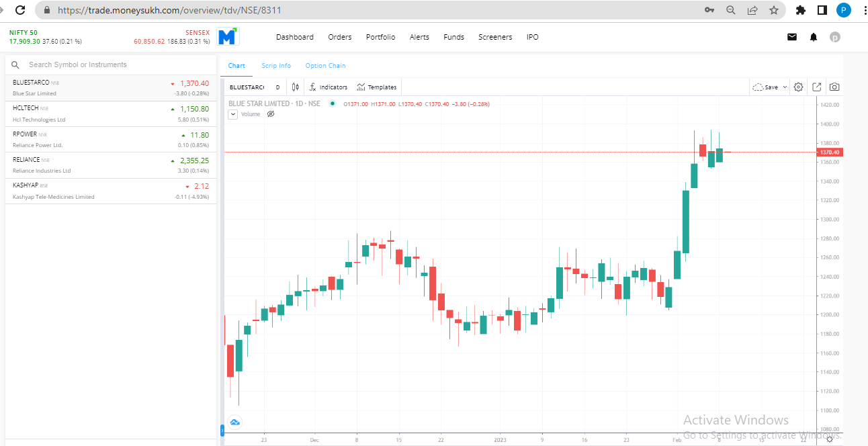The height and width of the screenshot is (446, 868).
Task: Change the D interval selector
Action: 277,87
